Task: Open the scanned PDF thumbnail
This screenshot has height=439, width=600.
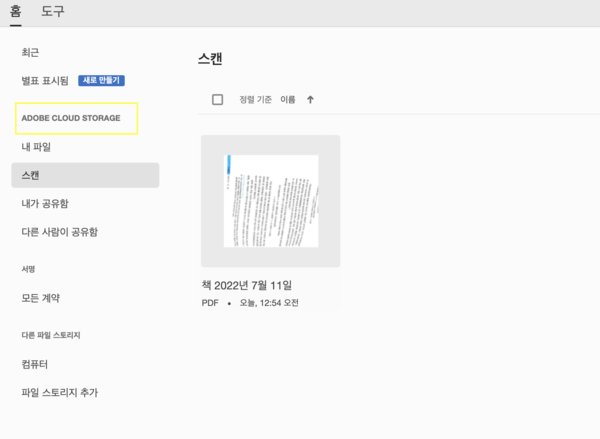Action: [x=270, y=201]
